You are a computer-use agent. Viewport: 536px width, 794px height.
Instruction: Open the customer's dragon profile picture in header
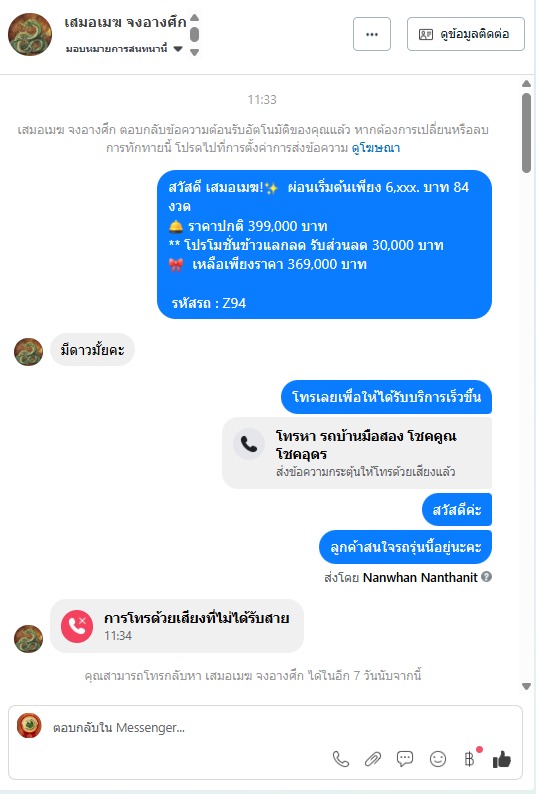pyautogui.click(x=30, y=34)
